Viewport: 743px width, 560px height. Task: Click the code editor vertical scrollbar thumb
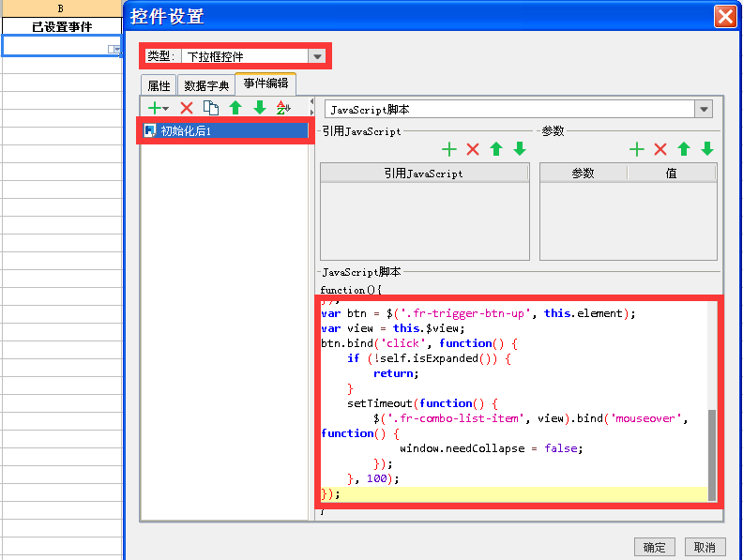click(x=712, y=455)
